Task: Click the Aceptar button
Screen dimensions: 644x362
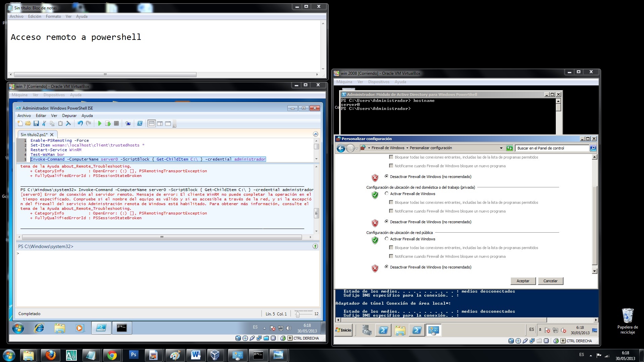Action: tap(523, 281)
